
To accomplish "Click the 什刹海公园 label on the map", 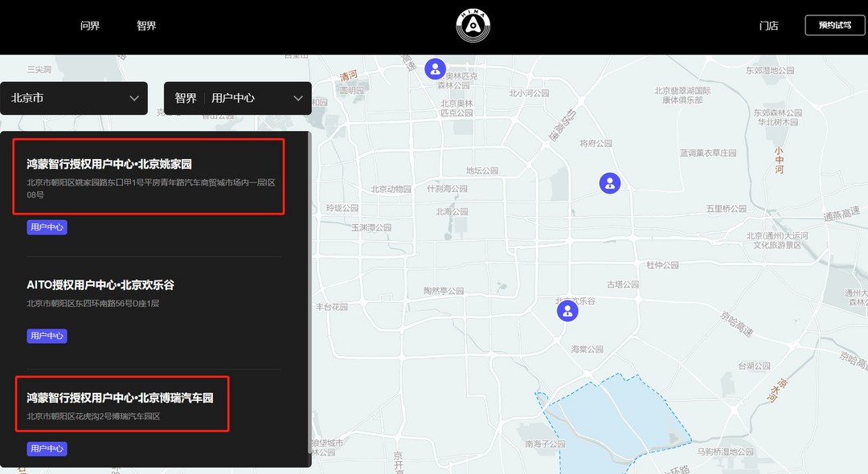I will (448, 189).
